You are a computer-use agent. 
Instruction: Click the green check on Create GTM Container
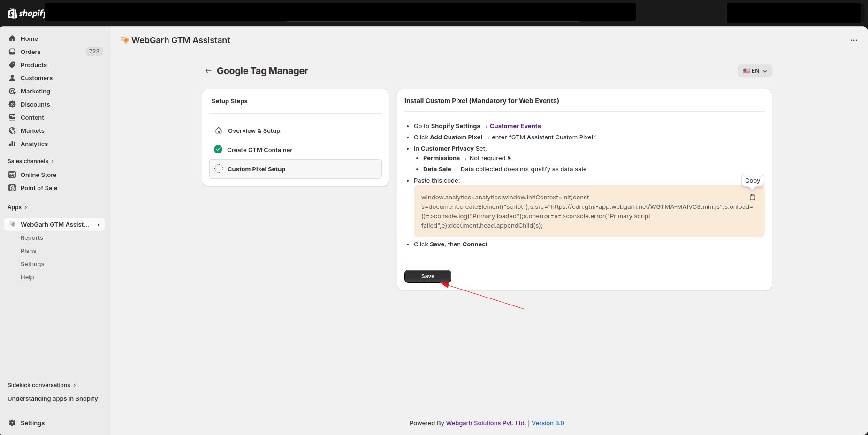218,149
